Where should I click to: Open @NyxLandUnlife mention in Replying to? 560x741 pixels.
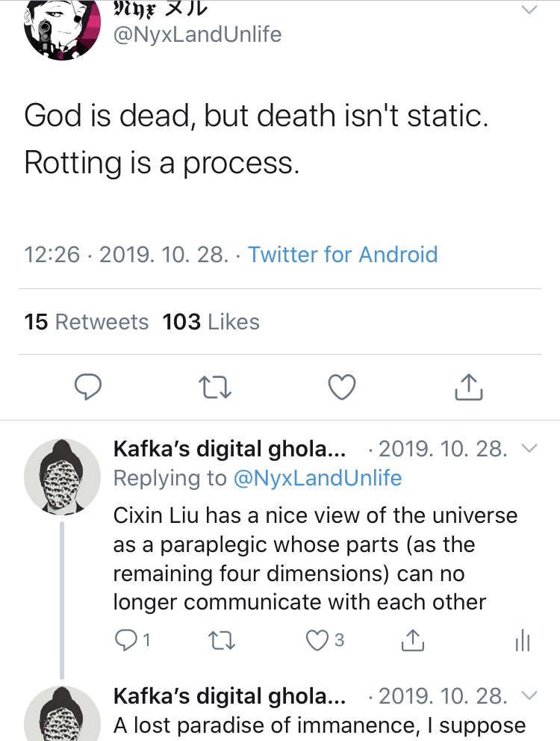[x=317, y=478]
